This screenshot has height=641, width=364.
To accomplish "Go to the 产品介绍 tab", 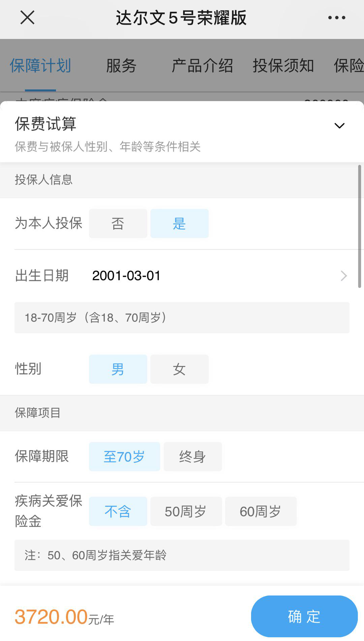I will 202,66.
